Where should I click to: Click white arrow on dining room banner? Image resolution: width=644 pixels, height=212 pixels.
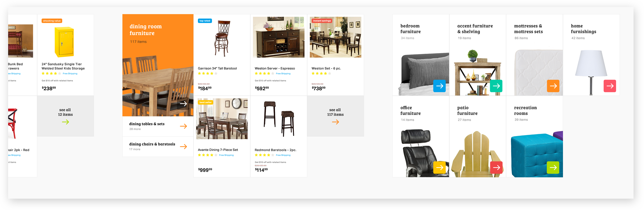[183, 104]
